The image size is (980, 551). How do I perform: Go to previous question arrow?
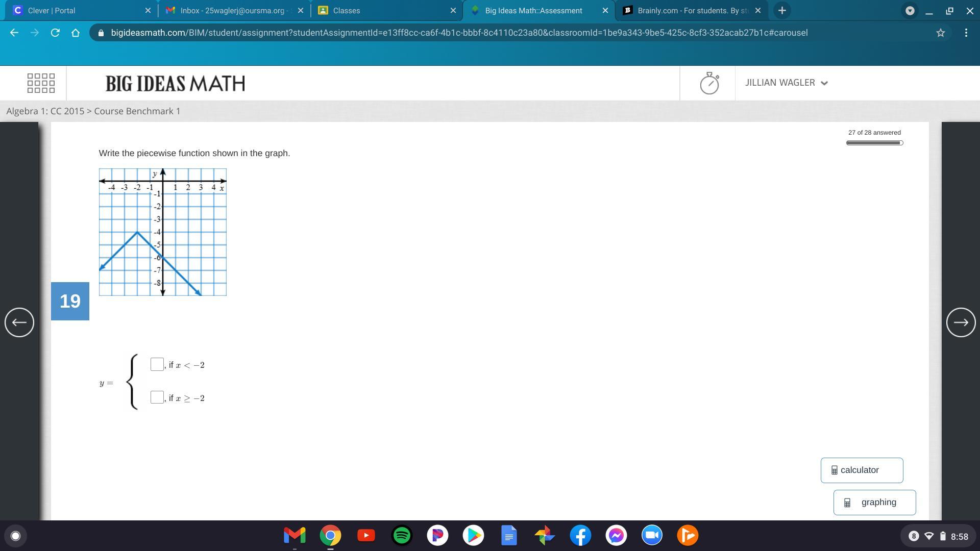19,322
